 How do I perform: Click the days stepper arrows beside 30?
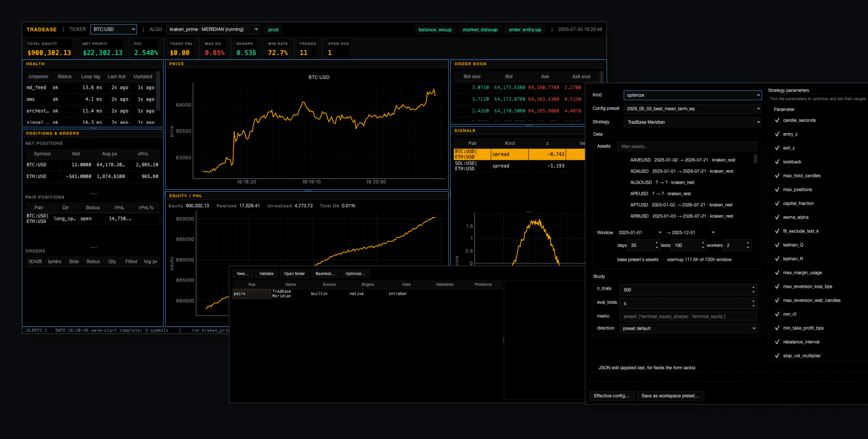point(656,245)
